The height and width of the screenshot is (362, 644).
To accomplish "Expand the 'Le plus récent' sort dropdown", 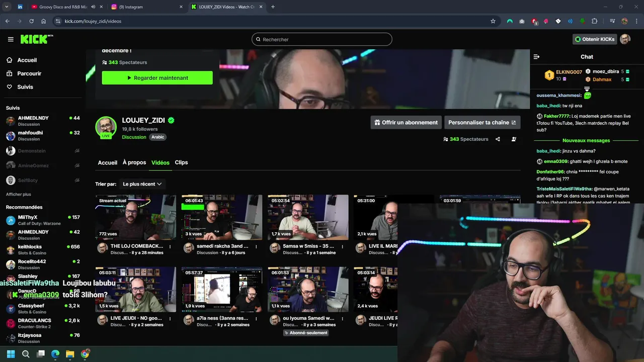I will (142, 184).
